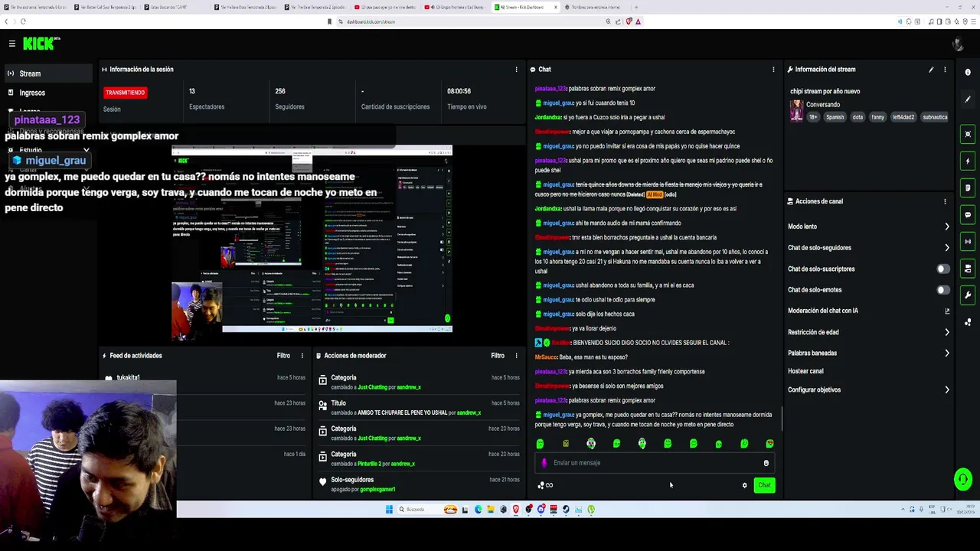Open the Windows Start menu

389,510
